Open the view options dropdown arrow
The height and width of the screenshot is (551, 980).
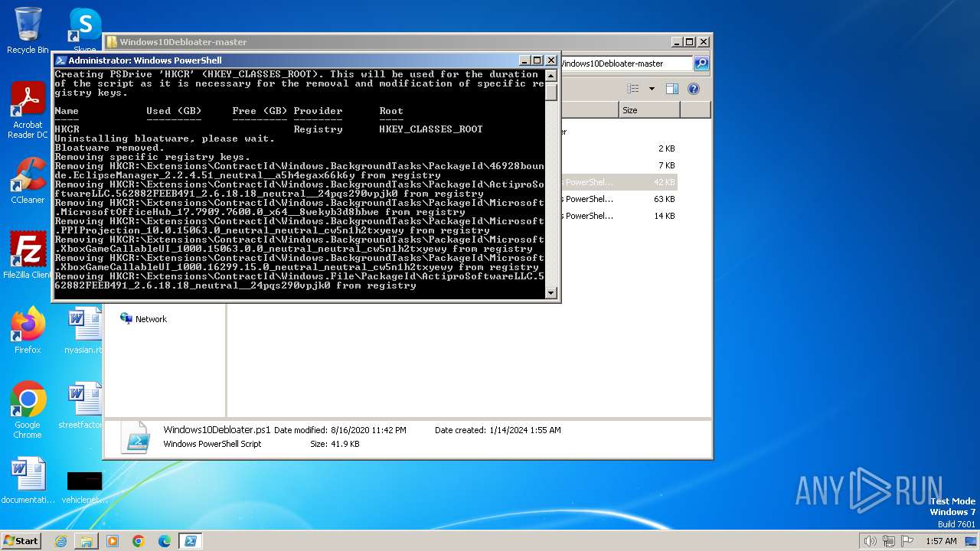click(x=652, y=89)
